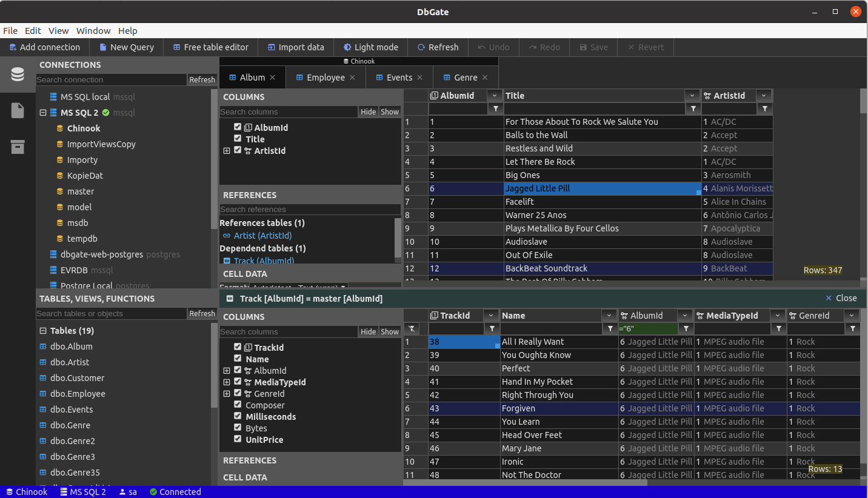Viewport: 868px width, 498px height.
Task: Click Close on the Track detail panel
Action: pyautogui.click(x=841, y=298)
